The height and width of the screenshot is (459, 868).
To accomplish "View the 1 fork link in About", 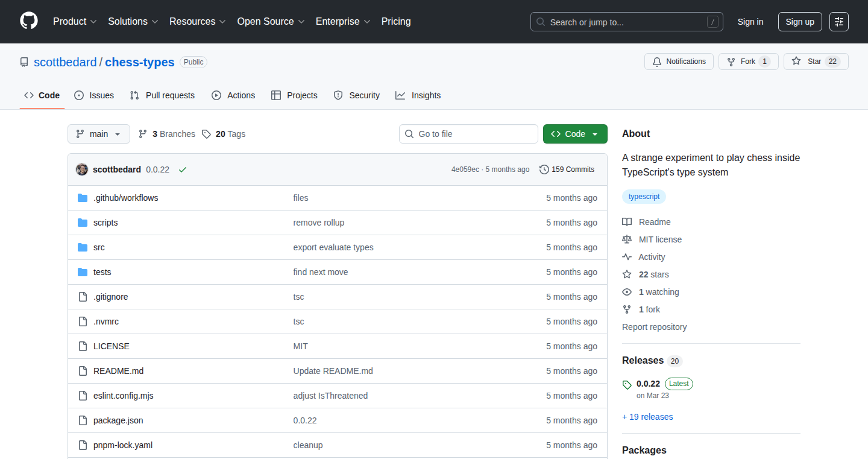I will pyautogui.click(x=641, y=309).
